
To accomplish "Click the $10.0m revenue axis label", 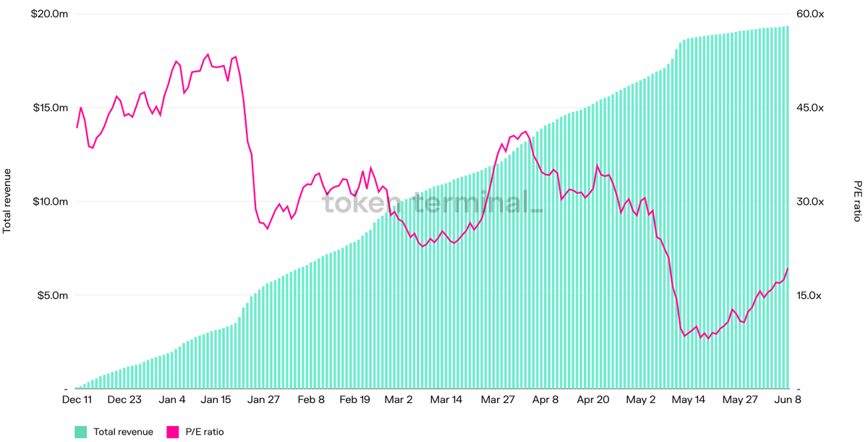I will pyautogui.click(x=50, y=201).
